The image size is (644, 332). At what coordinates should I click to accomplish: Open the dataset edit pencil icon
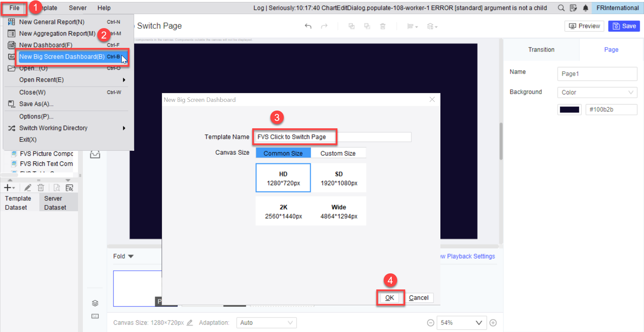(x=28, y=188)
